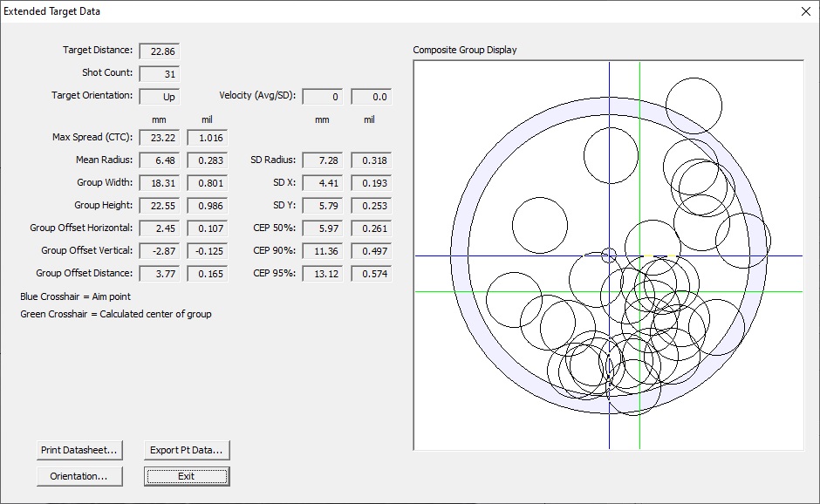820x504 pixels.
Task: Select the Shot Count field
Action: [x=160, y=74]
